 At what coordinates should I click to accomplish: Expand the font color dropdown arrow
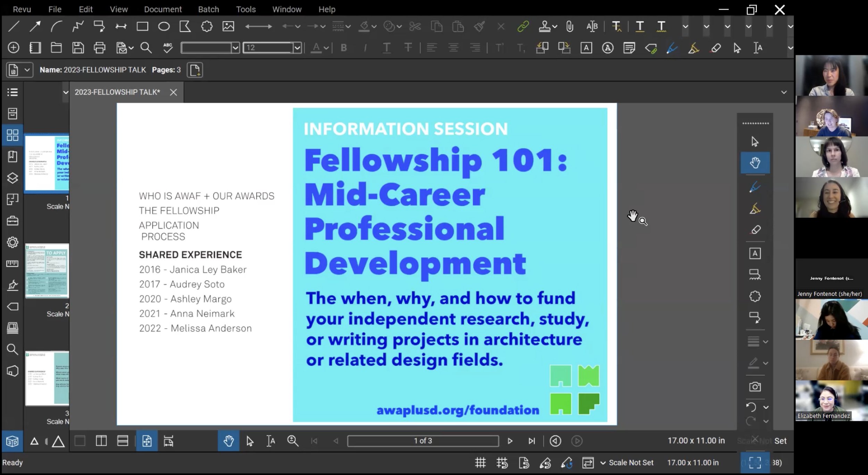[326, 48]
